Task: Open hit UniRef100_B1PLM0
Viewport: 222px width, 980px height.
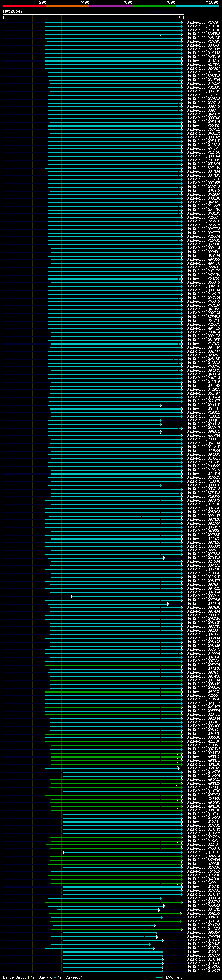Action: 203,504
